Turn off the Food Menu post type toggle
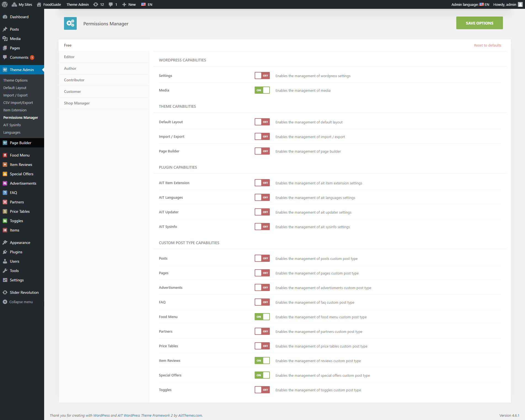Viewport: 525px width, 420px height. pos(262,317)
